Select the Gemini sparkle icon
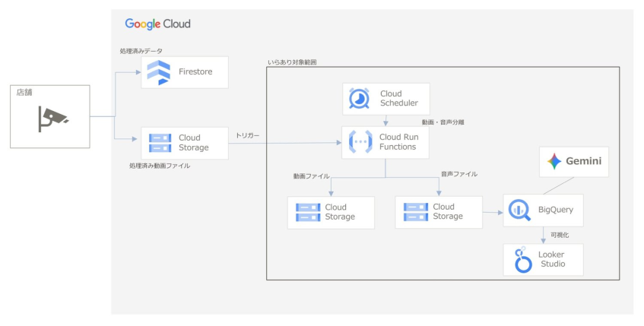 point(554,161)
